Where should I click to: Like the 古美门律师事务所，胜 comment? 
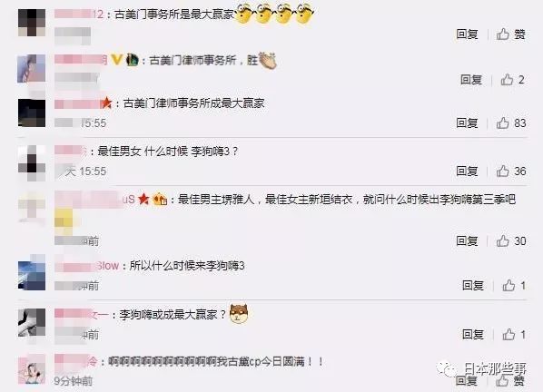[x=512, y=80]
